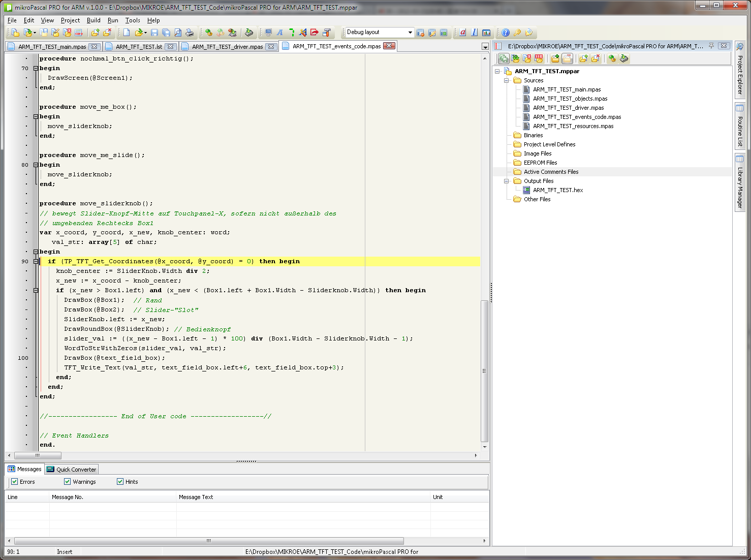Click the Save All files icon
751x560 pixels.
click(166, 33)
